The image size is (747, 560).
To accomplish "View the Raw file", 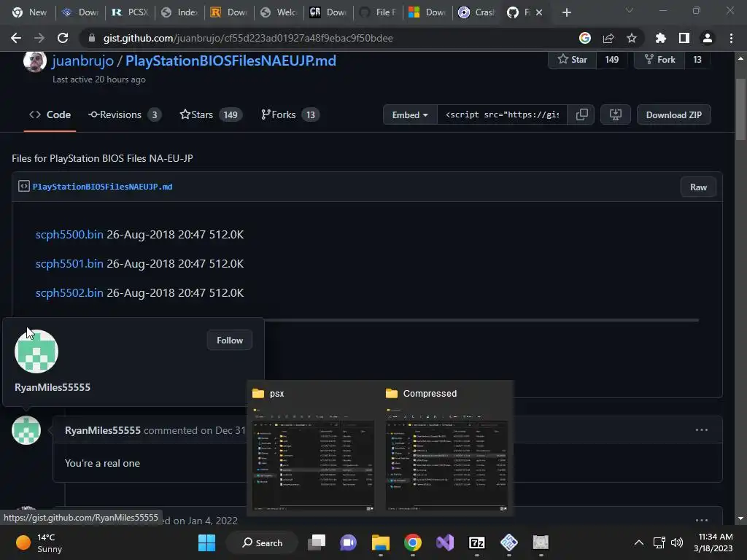I will point(698,187).
